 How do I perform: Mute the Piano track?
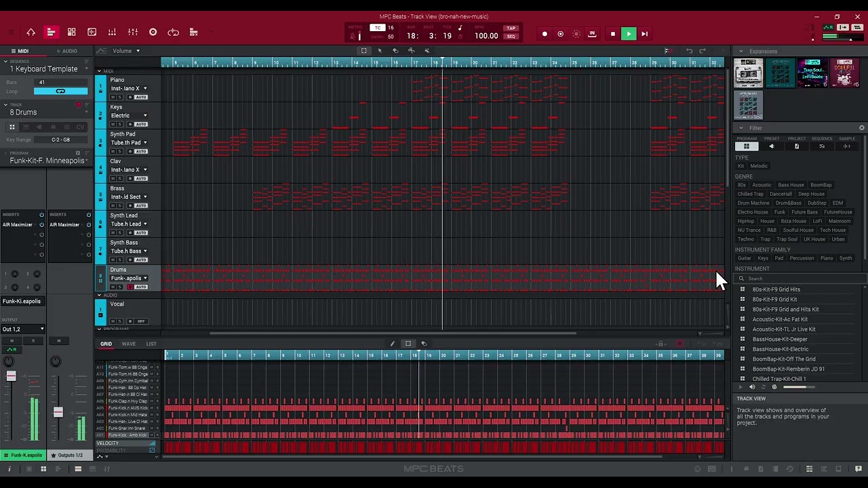pos(113,97)
